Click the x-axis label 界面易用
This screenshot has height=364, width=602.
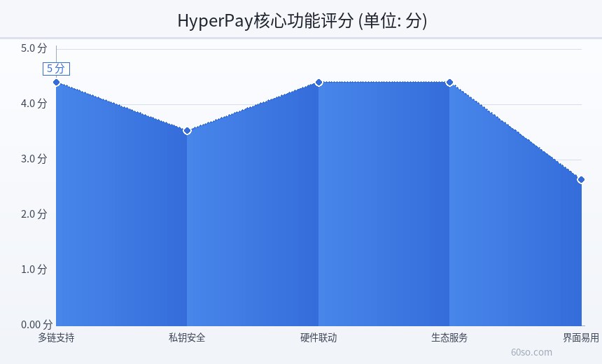(x=581, y=338)
